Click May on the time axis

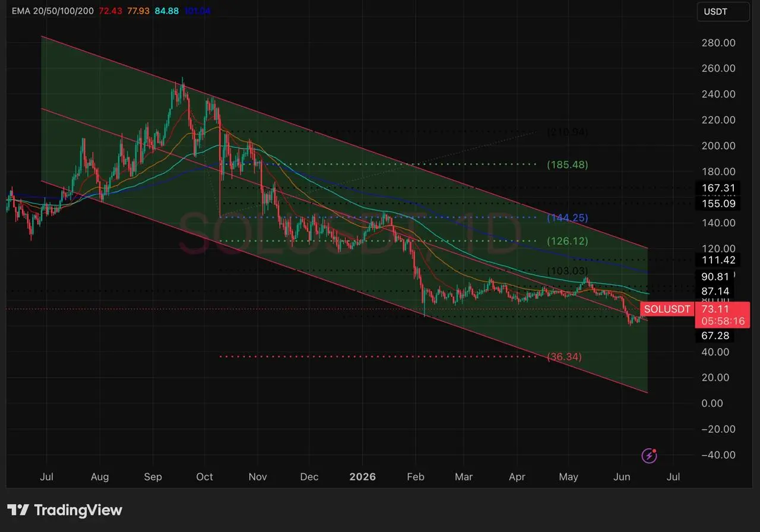coord(569,477)
